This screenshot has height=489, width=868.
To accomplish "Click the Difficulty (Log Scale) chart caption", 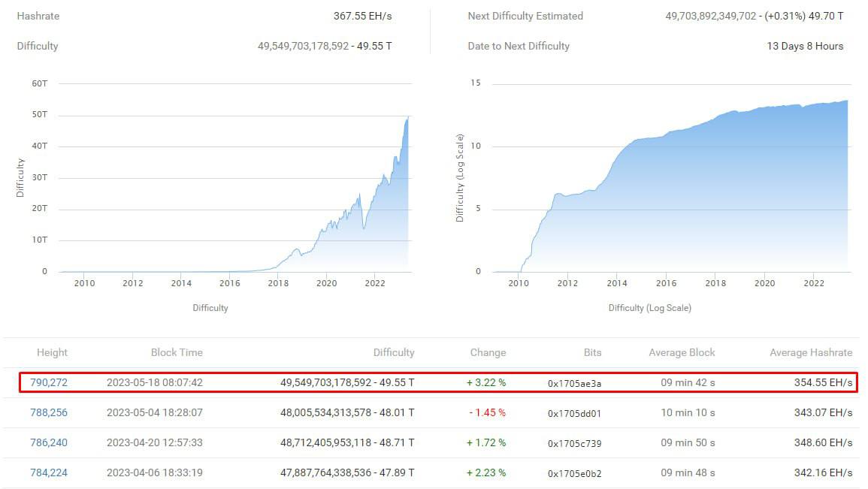I will [x=650, y=307].
